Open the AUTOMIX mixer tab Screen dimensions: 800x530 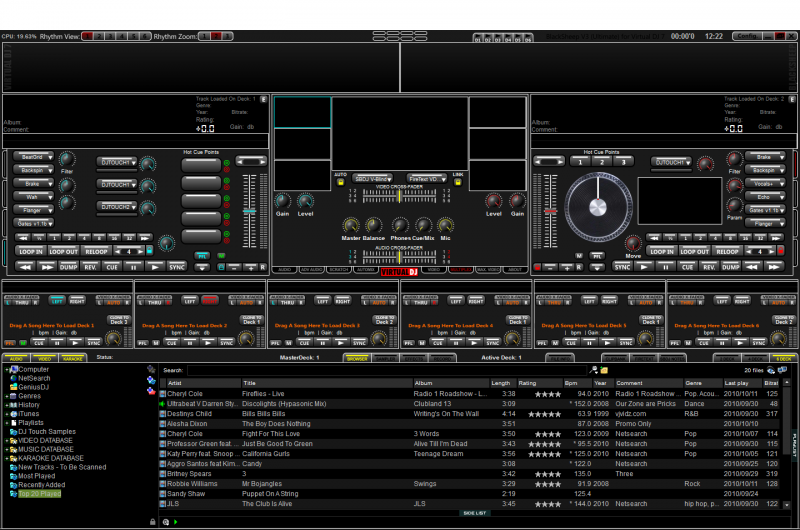point(365,269)
